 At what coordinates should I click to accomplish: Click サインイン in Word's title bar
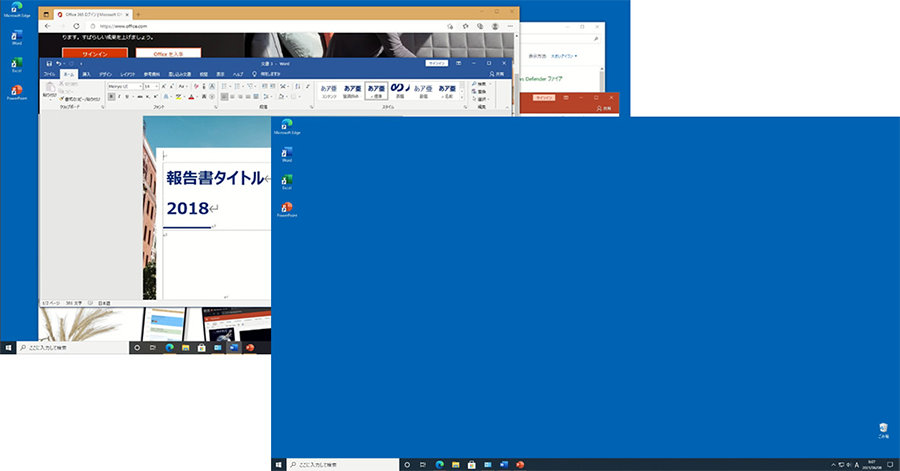pos(437,63)
